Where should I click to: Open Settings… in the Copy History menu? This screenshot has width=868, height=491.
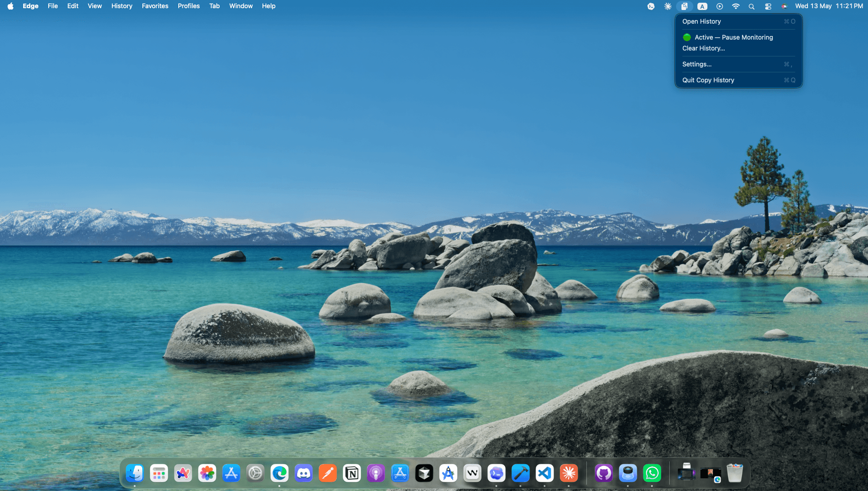point(738,64)
